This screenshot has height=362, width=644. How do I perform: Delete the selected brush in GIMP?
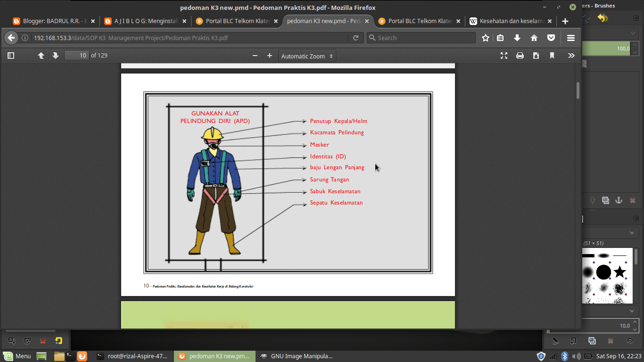click(611, 341)
